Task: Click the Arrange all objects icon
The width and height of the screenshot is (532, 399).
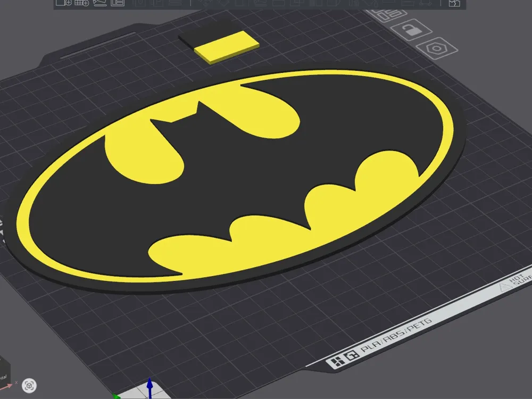Action: [118, 3]
